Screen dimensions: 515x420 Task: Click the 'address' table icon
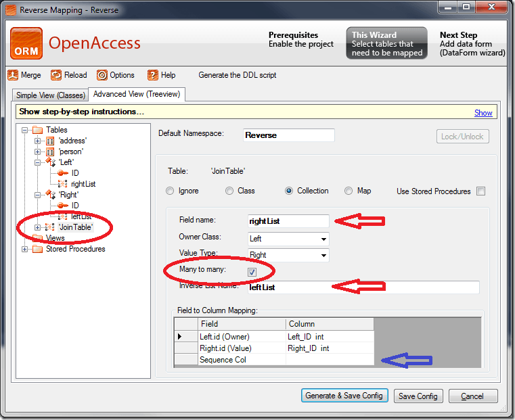pyautogui.click(x=50, y=141)
